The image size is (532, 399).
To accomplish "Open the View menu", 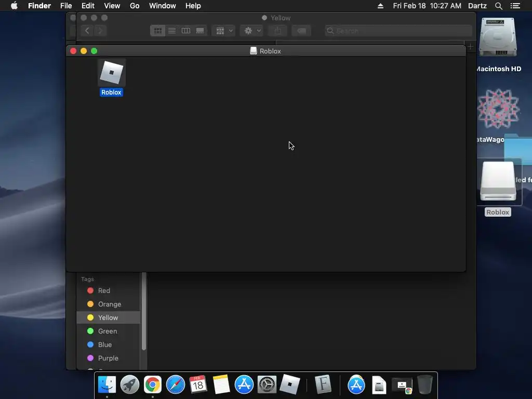I will pos(112,6).
